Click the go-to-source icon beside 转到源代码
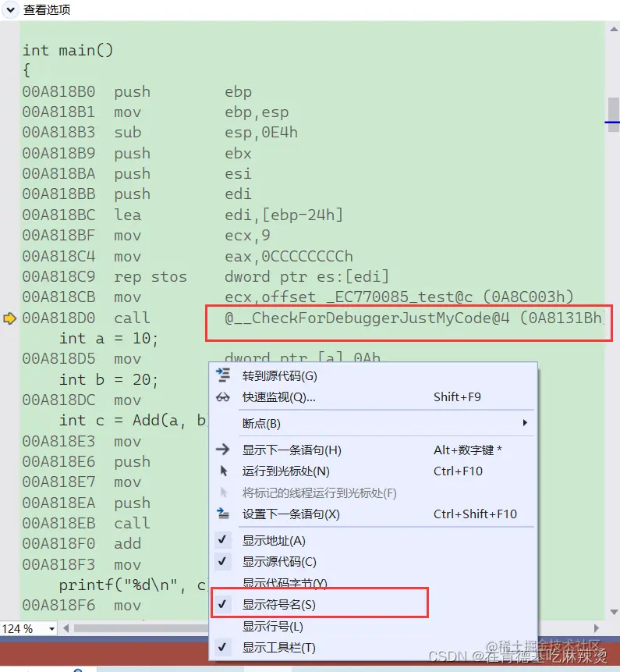Screen dimensions: 620x672 tap(222, 375)
